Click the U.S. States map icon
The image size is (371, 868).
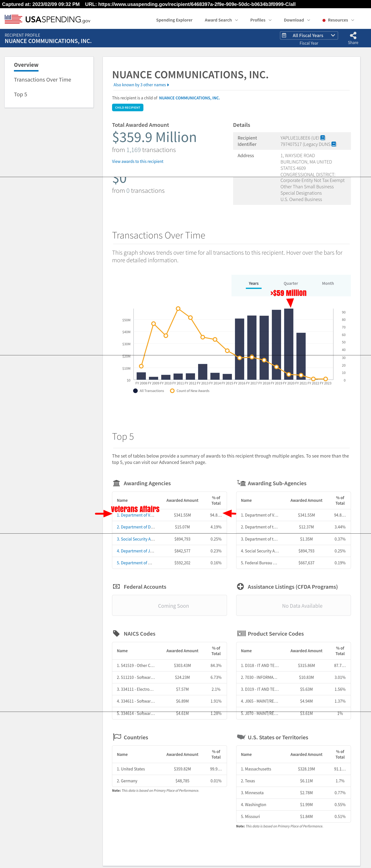[x=241, y=737]
